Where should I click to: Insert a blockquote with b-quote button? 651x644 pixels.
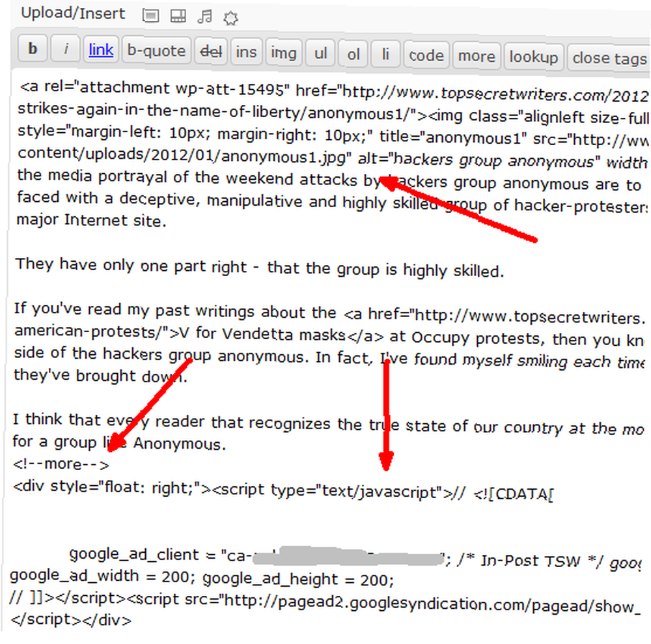[x=156, y=51]
